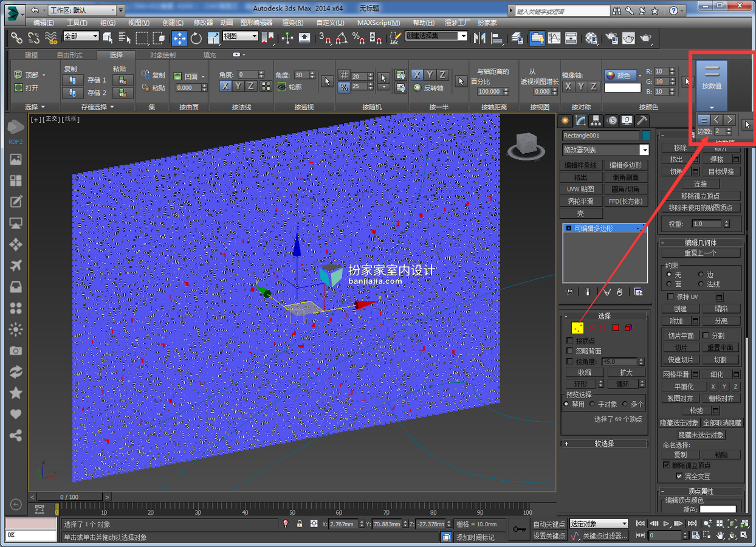Open the MAXScript(M) menu
The height and width of the screenshot is (547, 756).
[379, 22]
